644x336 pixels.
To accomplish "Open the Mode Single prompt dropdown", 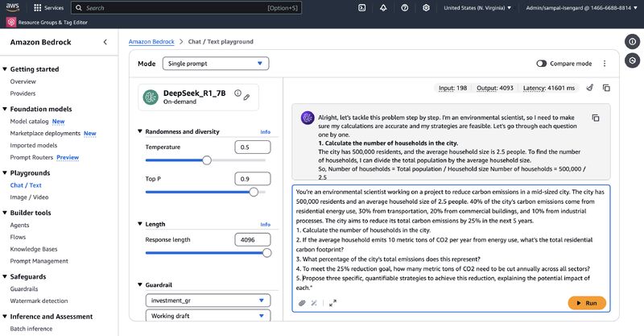I will [x=216, y=64].
